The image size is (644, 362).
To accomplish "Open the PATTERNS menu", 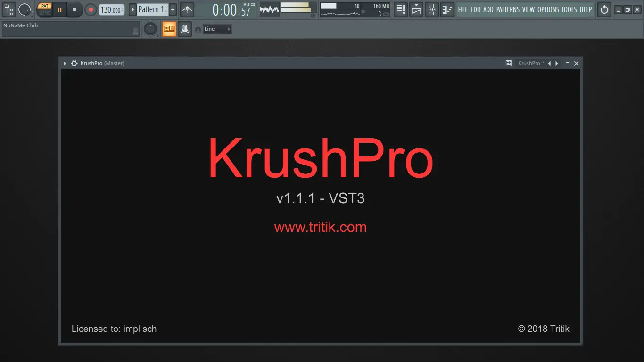I will (x=508, y=9).
